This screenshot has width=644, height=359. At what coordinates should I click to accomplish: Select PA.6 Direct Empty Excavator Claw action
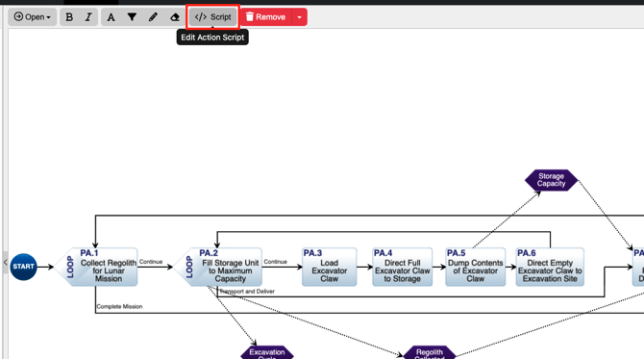click(550, 267)
